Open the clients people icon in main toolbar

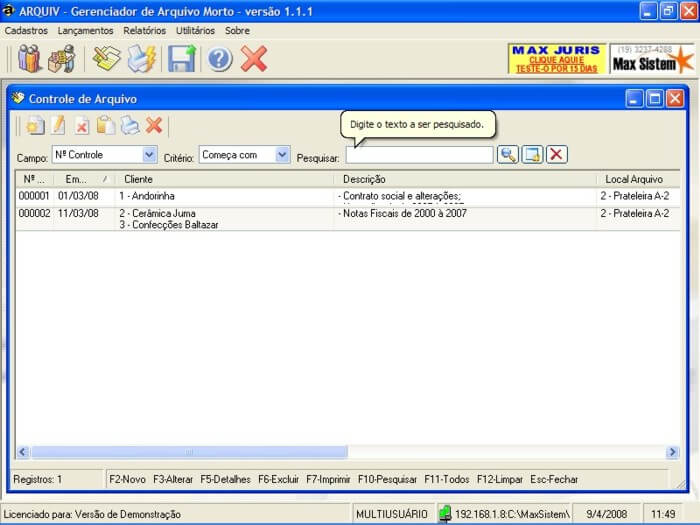[x=29, y=58]
